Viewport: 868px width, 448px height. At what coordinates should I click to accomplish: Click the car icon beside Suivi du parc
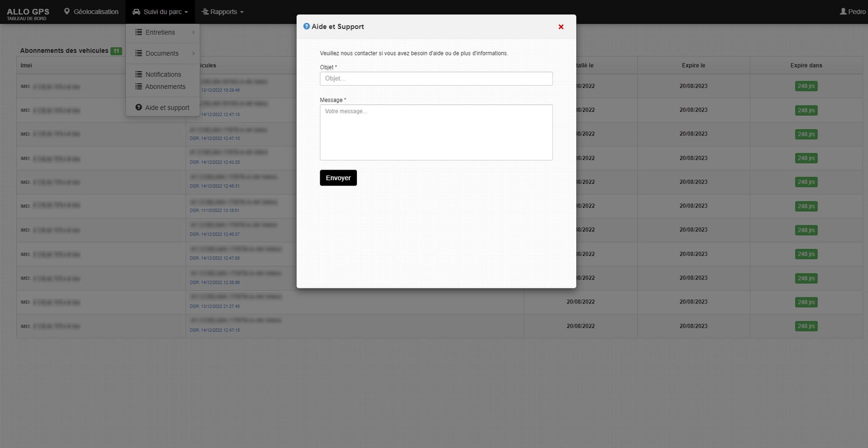coord(136,12)
